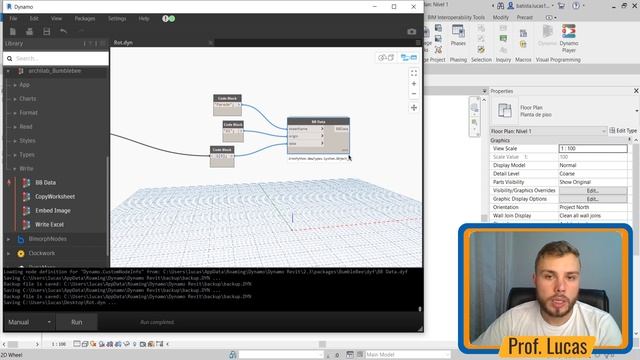Open the Packages menu in Dynamo
Image resolution: width=640 pixels, height=360 pixels.
point(84,18)
